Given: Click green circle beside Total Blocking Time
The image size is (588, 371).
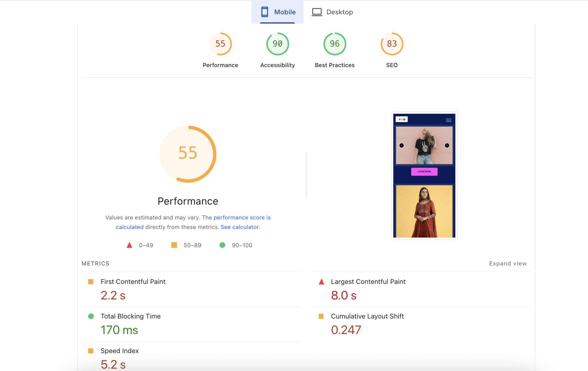Looking at the screenshot, I should coord(91,316).
